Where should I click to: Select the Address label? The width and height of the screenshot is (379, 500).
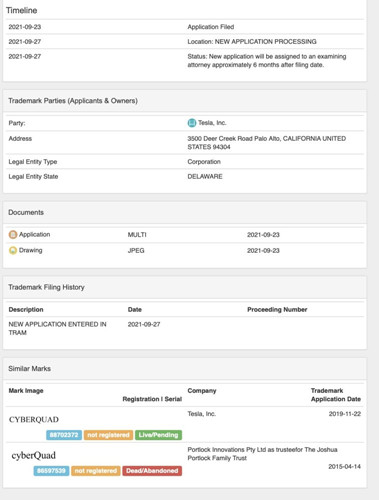pos(20,139)
